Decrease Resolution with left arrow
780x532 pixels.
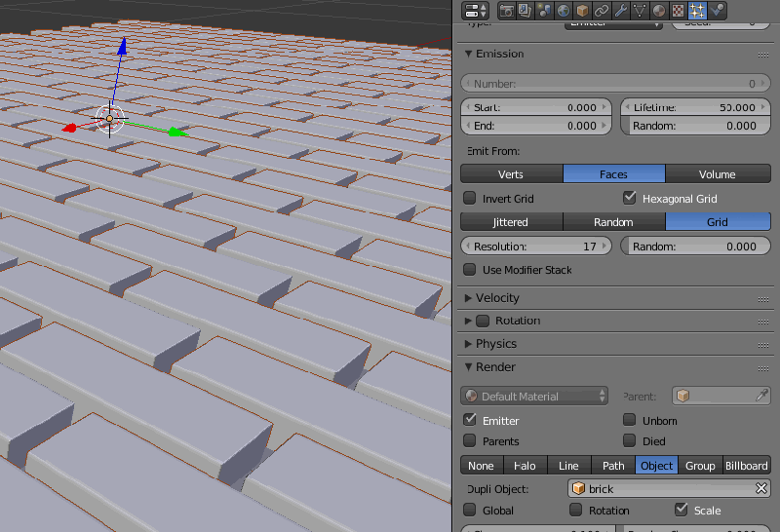(x=468, y=247)
